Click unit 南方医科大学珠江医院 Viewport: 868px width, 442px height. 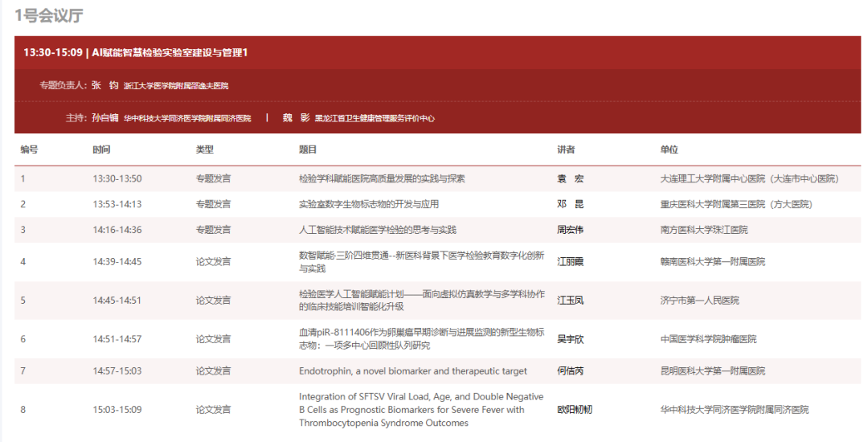tap(703, 230)
